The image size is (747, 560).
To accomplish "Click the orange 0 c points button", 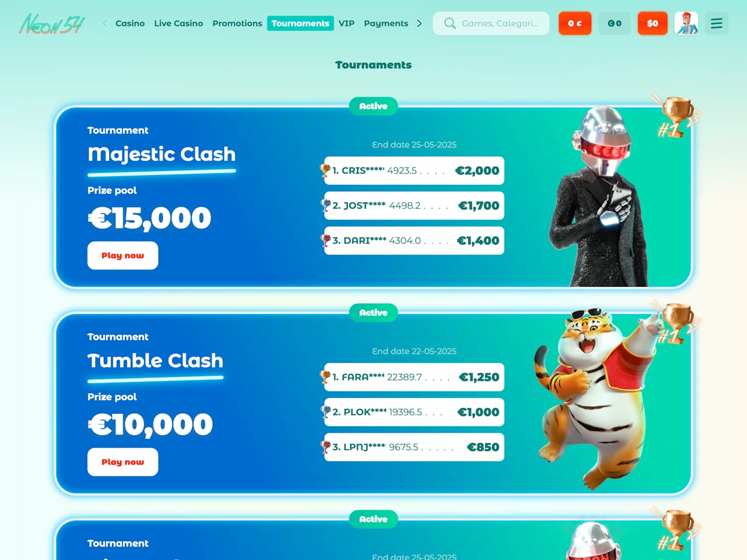I will [x=575, y=23].
